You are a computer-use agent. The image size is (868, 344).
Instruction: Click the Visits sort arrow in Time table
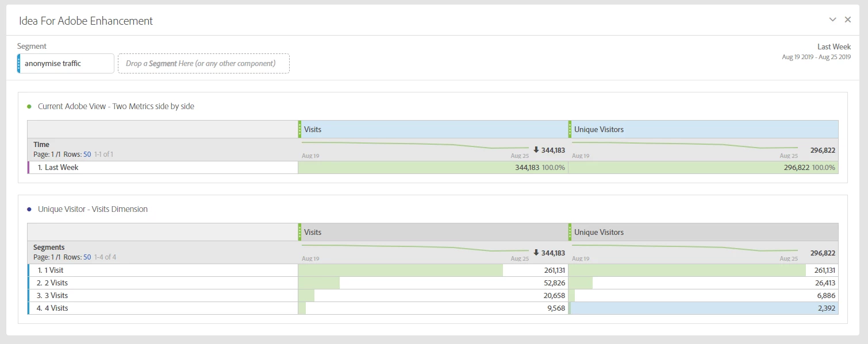point(536,150)
